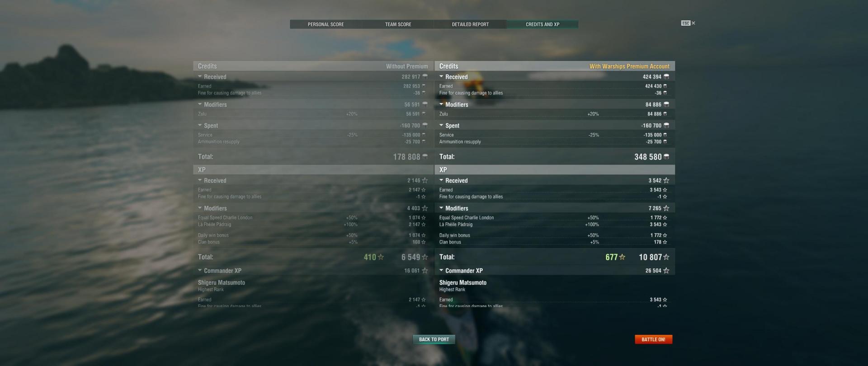Start another match with Battle On!
This screenshot has width=868, height=366.
pyautogui.click(x=653, y=339)
